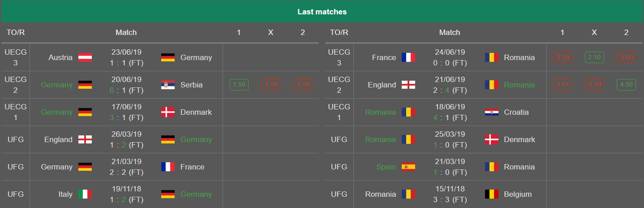Select 1.50 home odds for Germany vs Serbia

[x=239, y=85]
